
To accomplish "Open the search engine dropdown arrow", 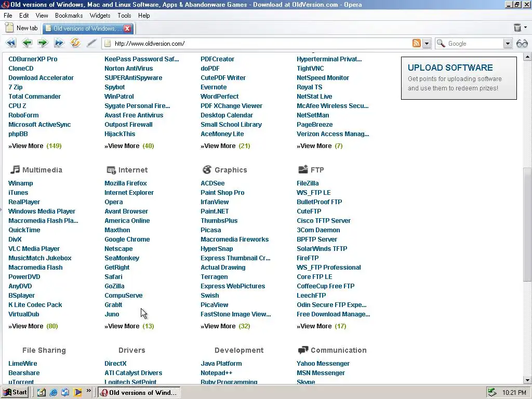I will tap(507, 44).
